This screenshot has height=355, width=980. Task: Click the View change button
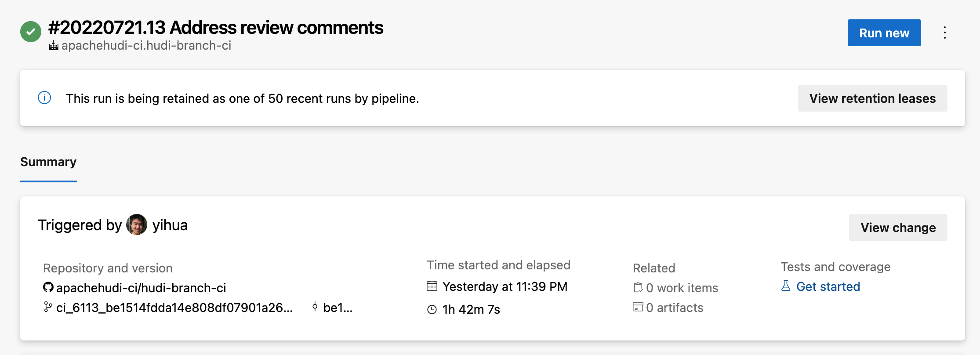[898, 228]
